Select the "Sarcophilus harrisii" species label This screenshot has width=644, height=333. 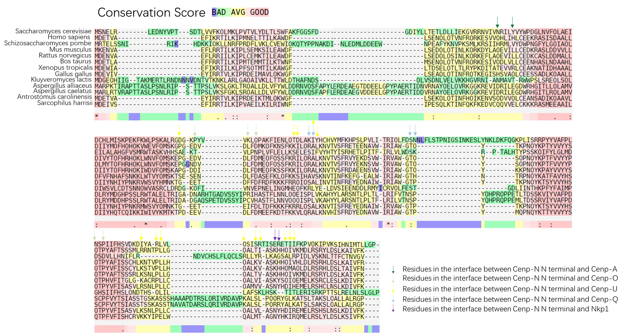[65, 103]
